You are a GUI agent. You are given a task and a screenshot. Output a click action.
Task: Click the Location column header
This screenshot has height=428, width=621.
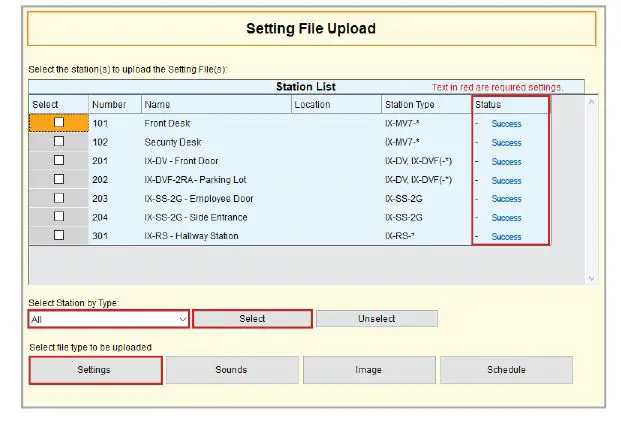point(337,105)
